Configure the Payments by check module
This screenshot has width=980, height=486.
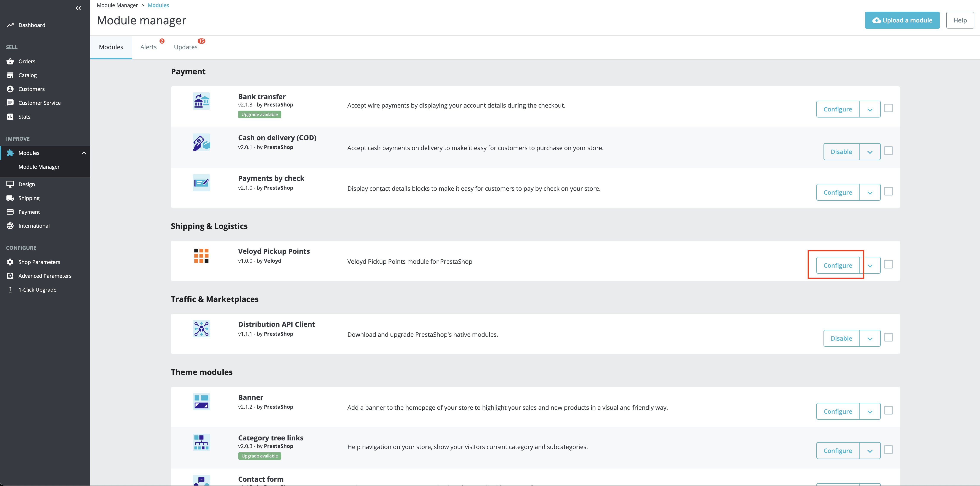pyautogui.click(x=838, y=193)
